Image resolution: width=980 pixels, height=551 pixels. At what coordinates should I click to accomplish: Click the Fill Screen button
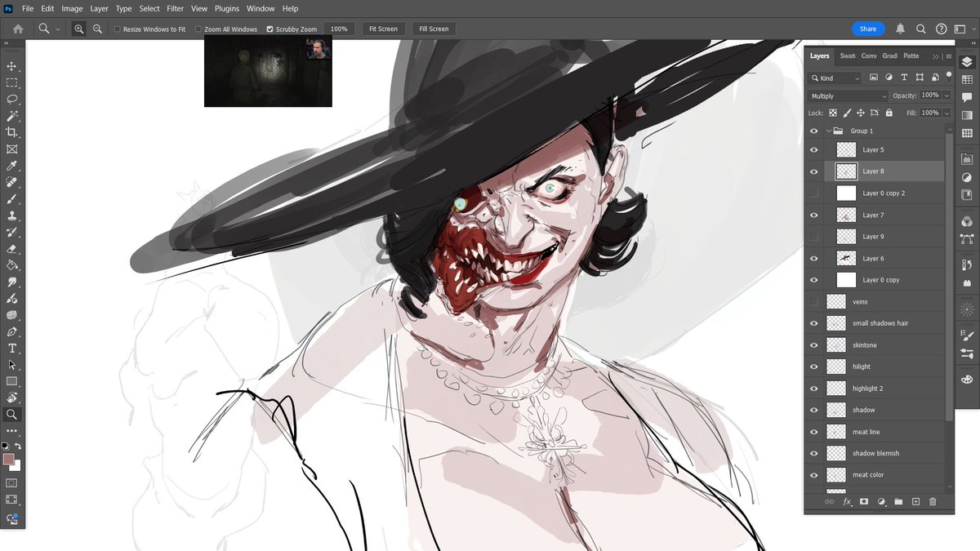[x=434, y=29]
